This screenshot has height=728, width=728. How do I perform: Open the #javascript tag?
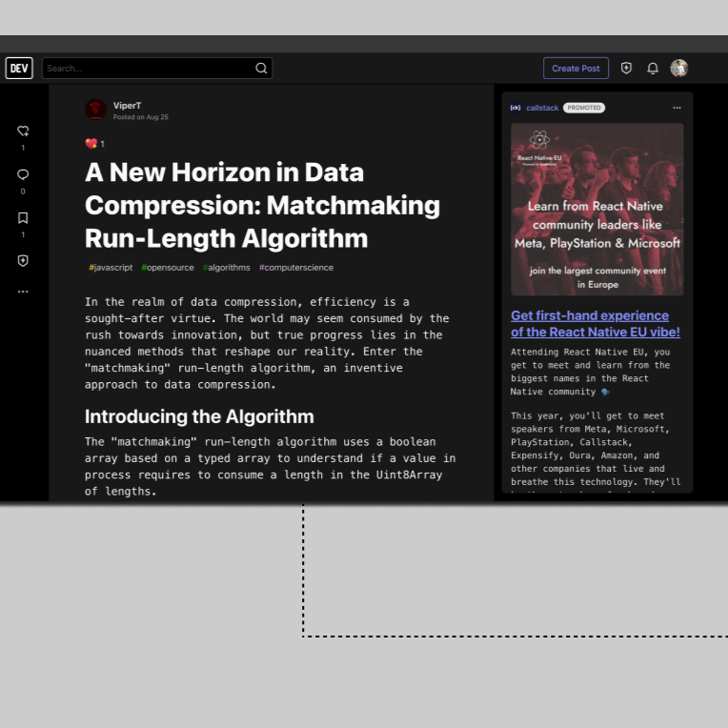pos(111,268)
